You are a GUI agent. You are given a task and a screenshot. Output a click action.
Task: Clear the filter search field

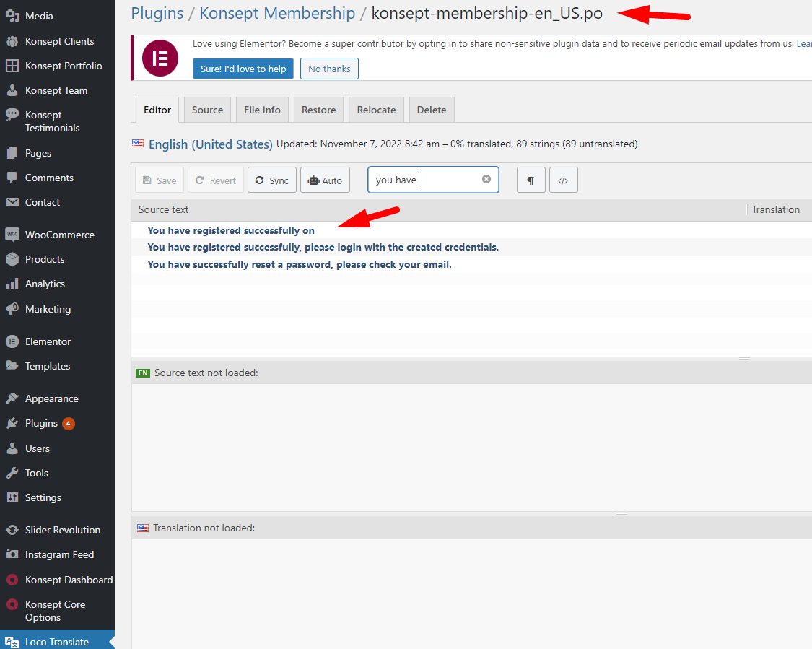click(x=486, y=179)
